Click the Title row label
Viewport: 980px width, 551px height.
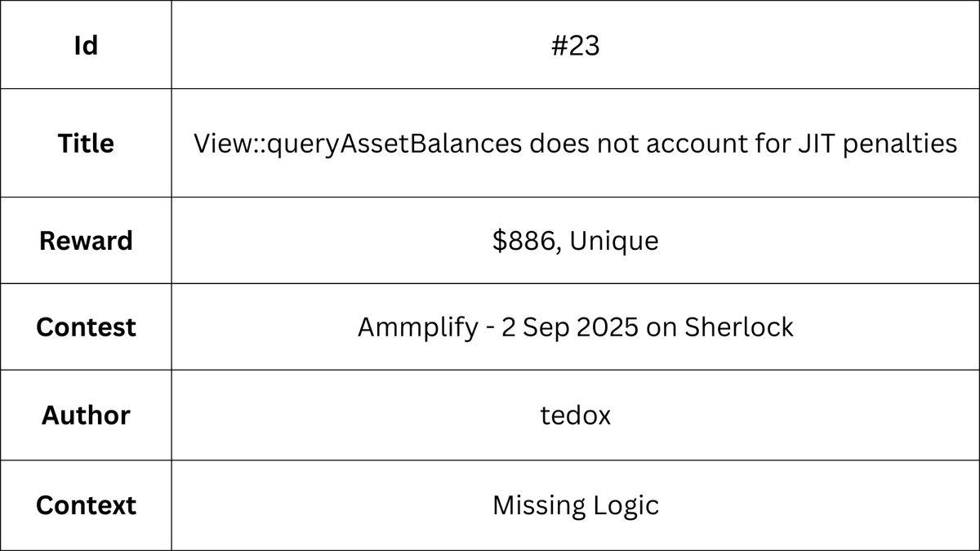(86, 144)
